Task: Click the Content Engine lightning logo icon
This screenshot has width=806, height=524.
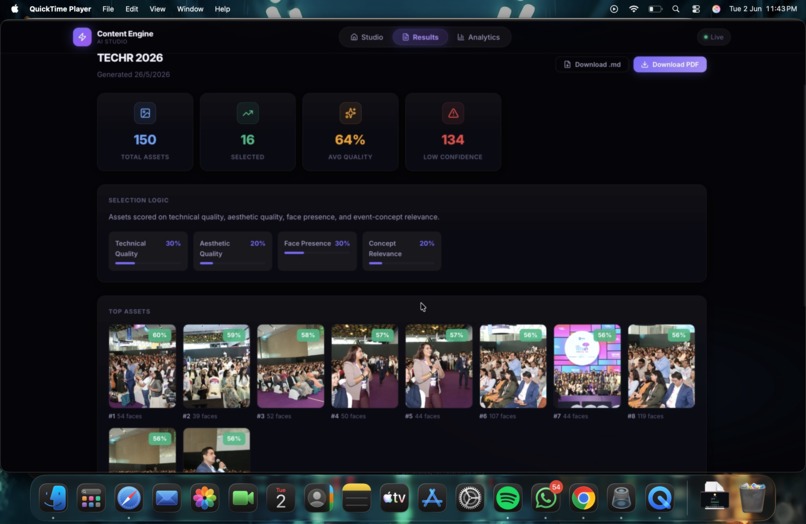Action: [x=82, y=37]
